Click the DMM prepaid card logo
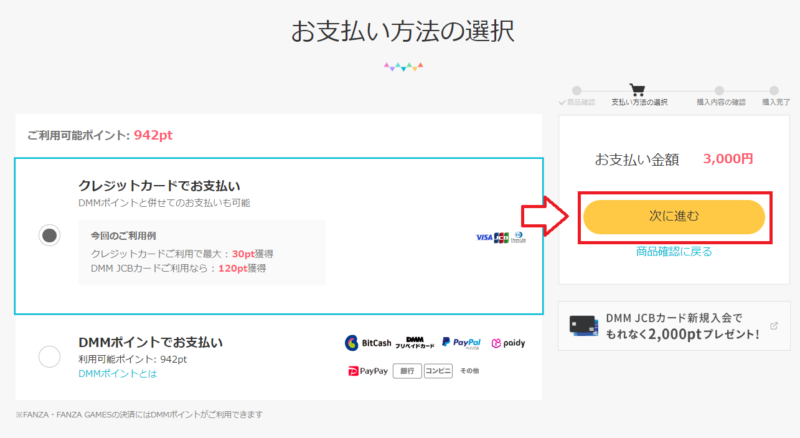Viewport: 800px width, 438px height. (415, 343)
